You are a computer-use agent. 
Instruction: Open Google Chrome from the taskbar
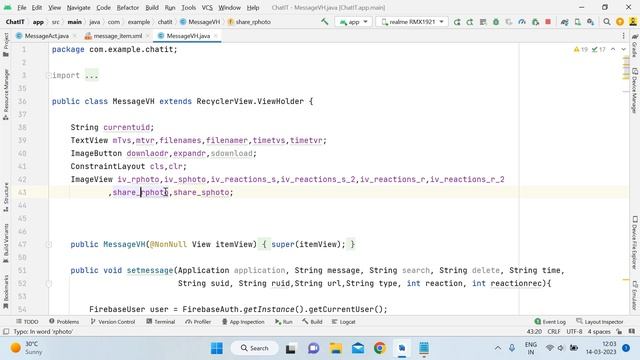coord(380,348)
